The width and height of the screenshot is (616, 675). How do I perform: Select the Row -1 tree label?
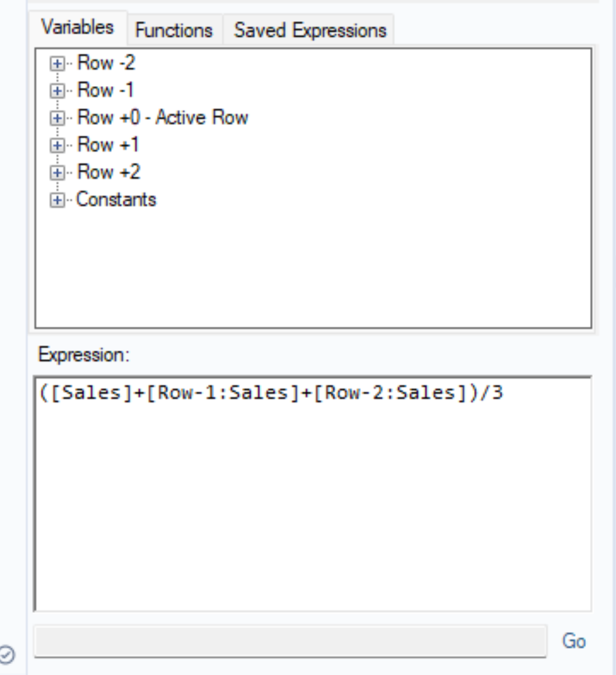tap(106, 91)
